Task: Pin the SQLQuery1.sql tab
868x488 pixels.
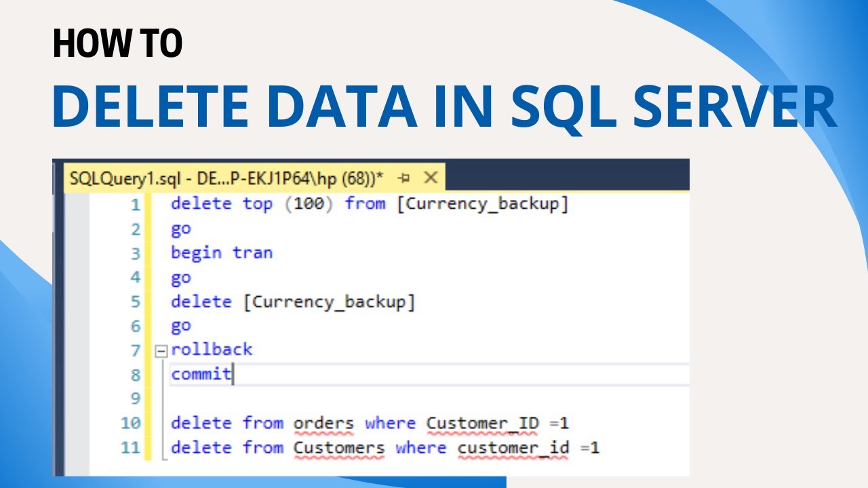Action: coord(405,178)
